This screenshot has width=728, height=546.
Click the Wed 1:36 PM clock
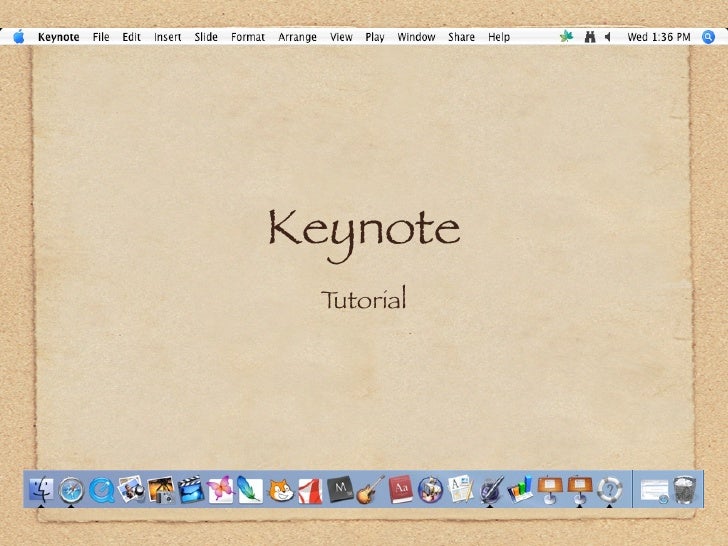coord(658,37)
